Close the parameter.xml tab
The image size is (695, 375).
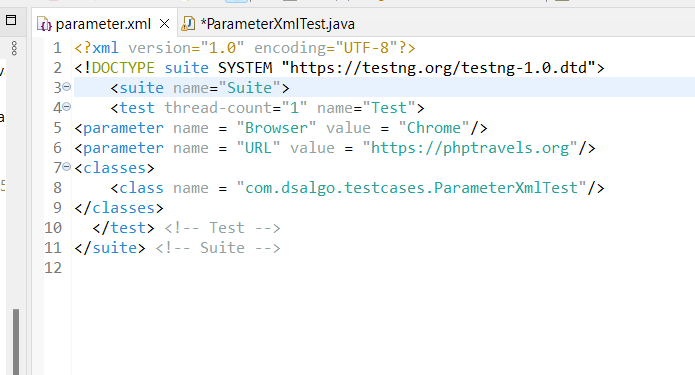tap(164, 23)
